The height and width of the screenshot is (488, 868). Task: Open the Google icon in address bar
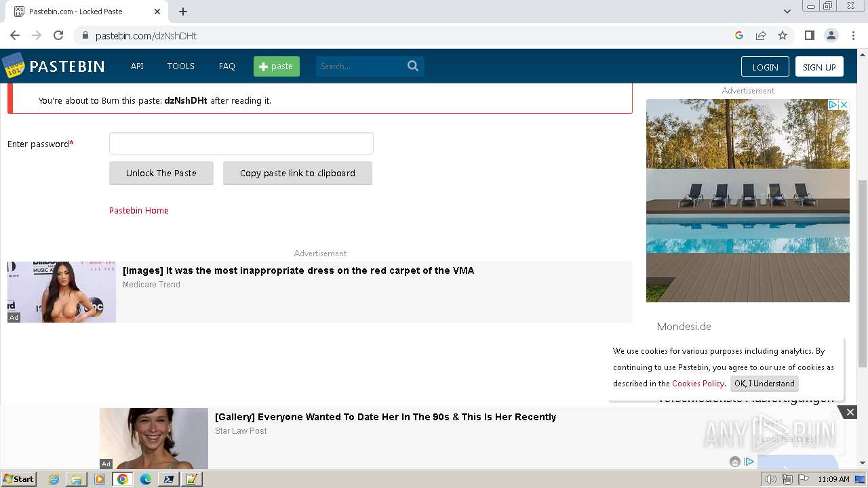tap(739, 35)
